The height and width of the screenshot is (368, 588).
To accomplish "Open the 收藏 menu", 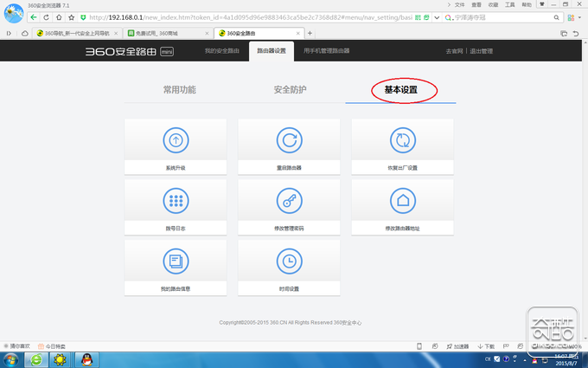I will tap(493, 5).
